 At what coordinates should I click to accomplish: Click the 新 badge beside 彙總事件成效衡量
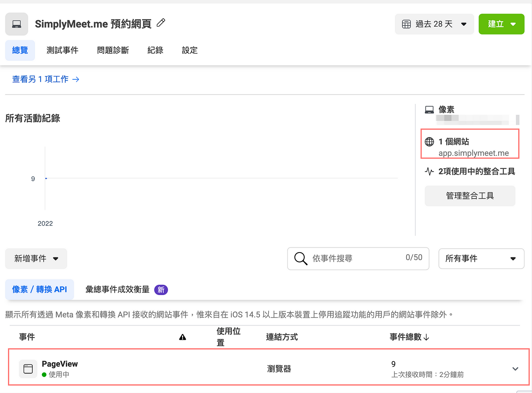[161, 290]
